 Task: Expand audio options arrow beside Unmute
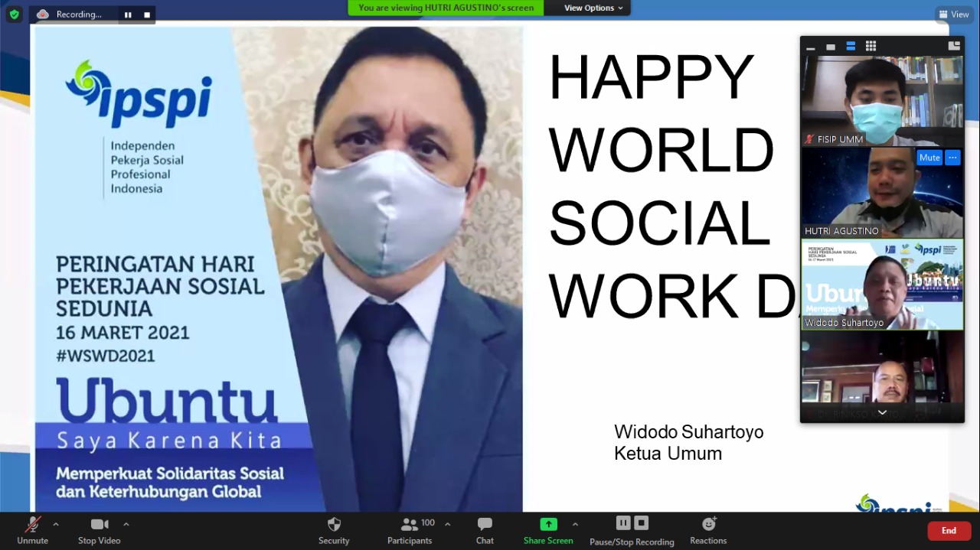tap(56, 524)
